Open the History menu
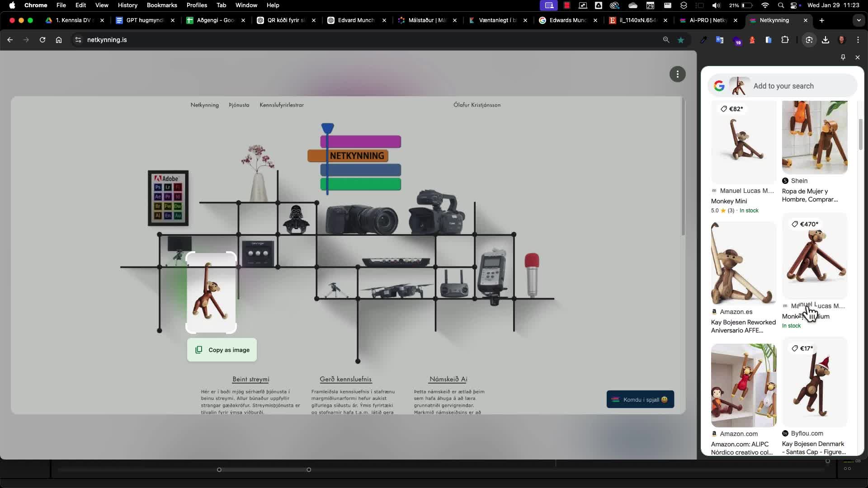Viewport: 868px width, 488px height. [x=127, y=5]
